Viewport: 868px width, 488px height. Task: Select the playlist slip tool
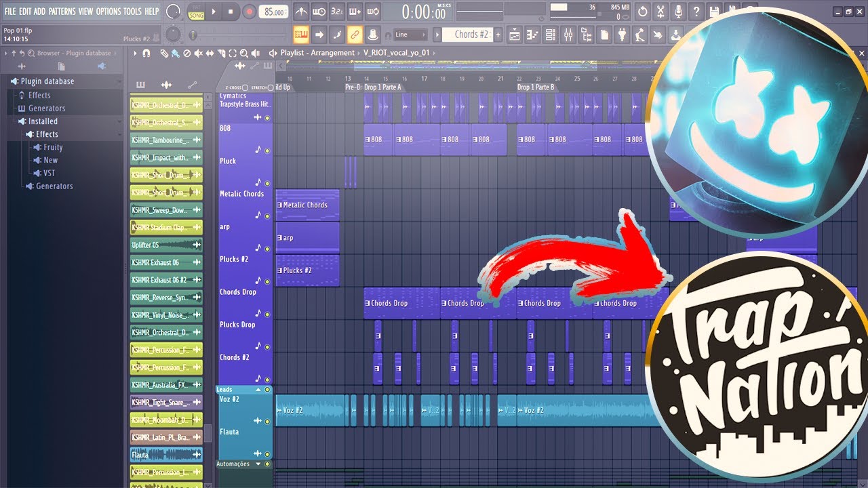pyautogui.click(x=210, y=53)
